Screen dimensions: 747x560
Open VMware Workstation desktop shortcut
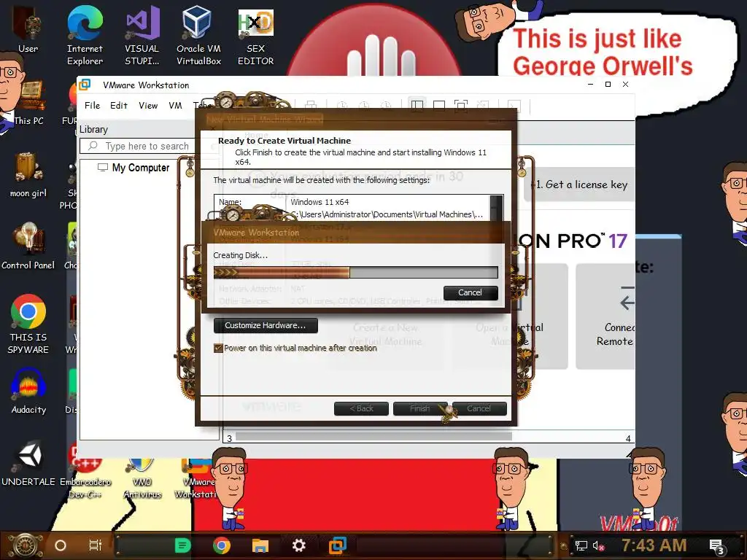(196, 478)
